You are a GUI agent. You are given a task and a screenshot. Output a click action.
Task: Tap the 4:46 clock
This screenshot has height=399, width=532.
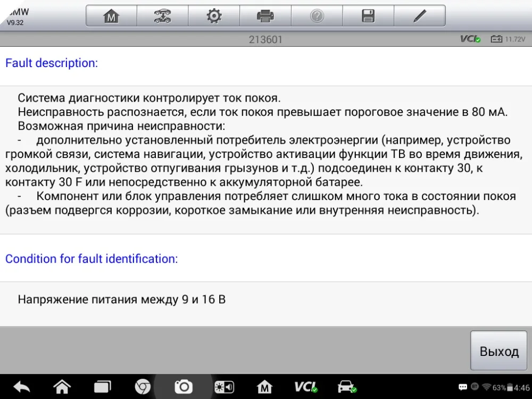click(x=521, y=387)
